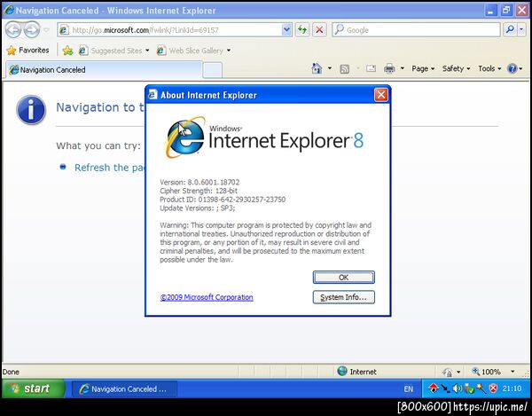Click the Stop loading X icon
The width and height of the screenshot is (532, 416).
pos(319,30)
